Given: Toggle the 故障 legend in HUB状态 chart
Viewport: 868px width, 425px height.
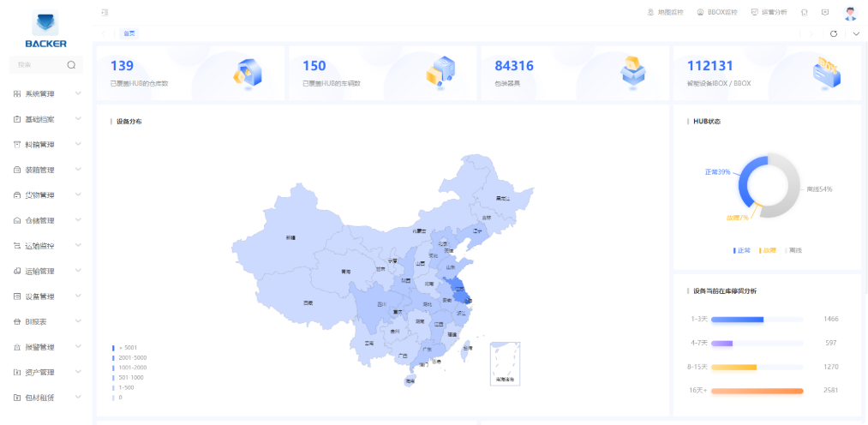Looking at the screenshot, I should [x=767, y=250].
